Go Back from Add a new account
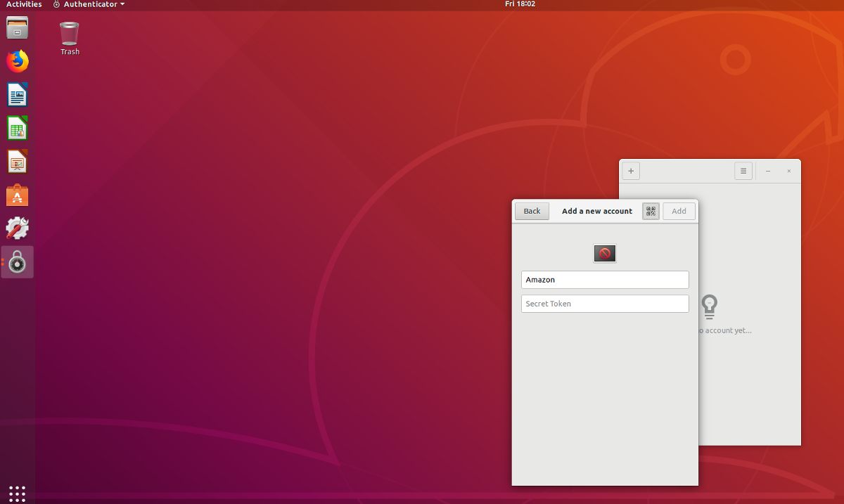This screenshot has width=844, height=504. click(532, 211)
